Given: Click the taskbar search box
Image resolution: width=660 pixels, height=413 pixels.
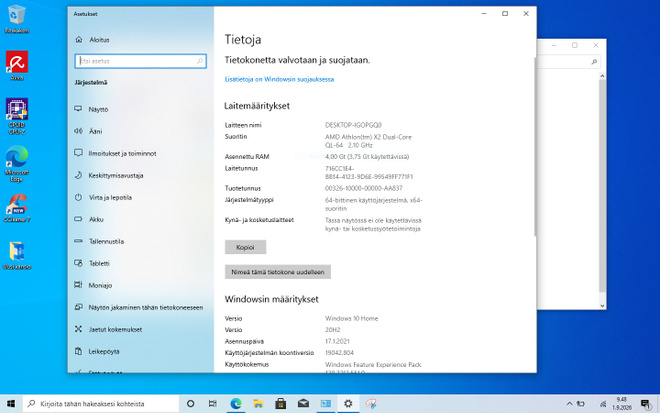Looking at the screenshot, I should pyautogui.click(x=101, y=404).
